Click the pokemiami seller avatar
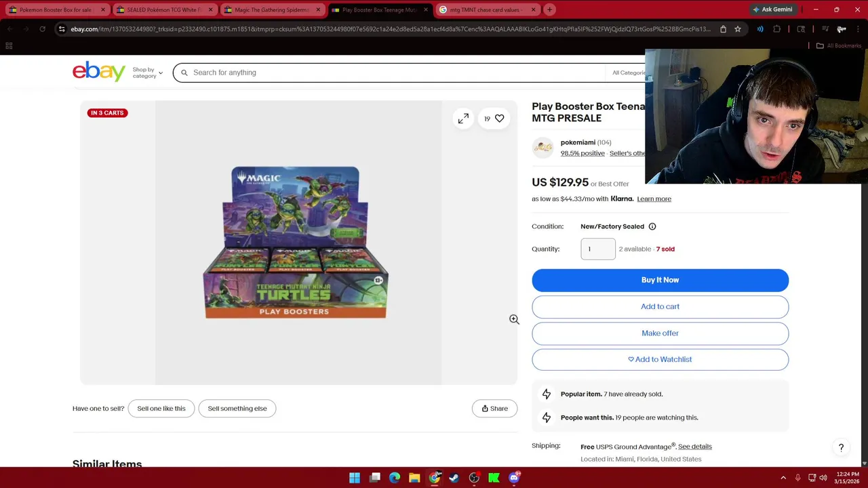868x488 pixels. pyautogui.click(x=542, y=148)
